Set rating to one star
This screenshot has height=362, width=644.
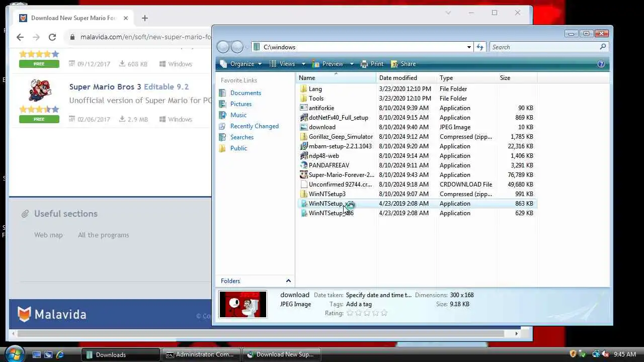coord(350,313)
